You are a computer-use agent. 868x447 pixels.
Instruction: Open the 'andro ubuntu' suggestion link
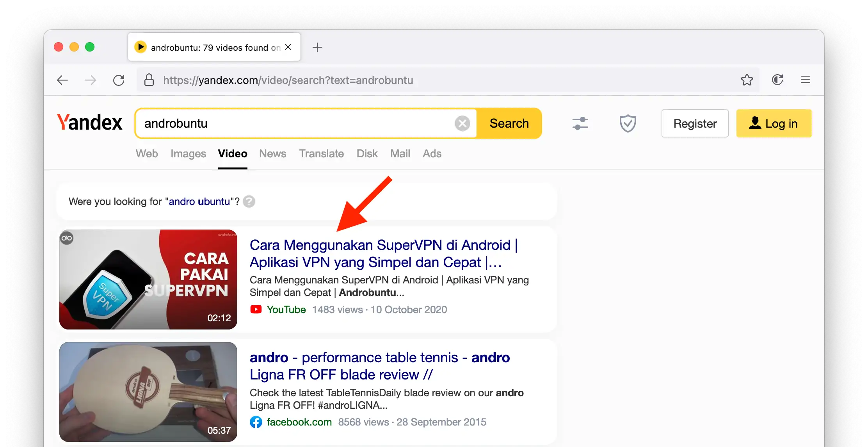(199, 201)
